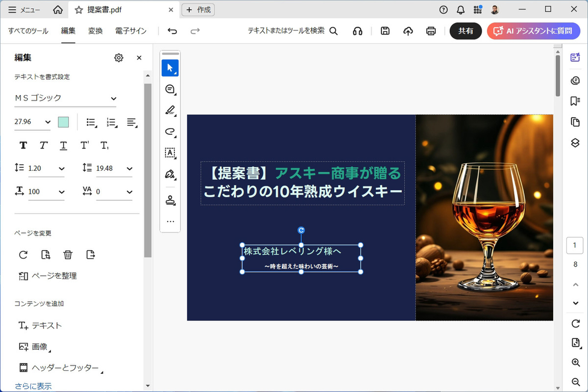Viewport: 588px width, 392px height.
Task: Rotate the page using the rotate icon
Action: [x=23, y=255]
